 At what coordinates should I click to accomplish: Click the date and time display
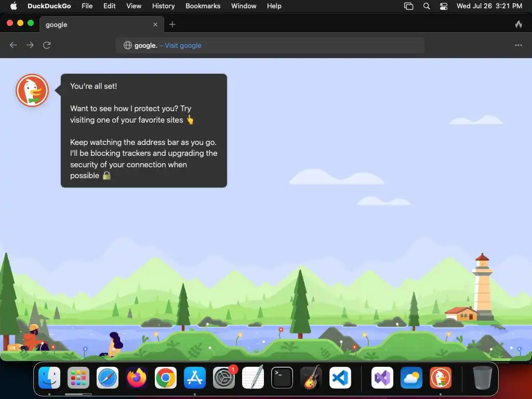(x=489, y=6)
